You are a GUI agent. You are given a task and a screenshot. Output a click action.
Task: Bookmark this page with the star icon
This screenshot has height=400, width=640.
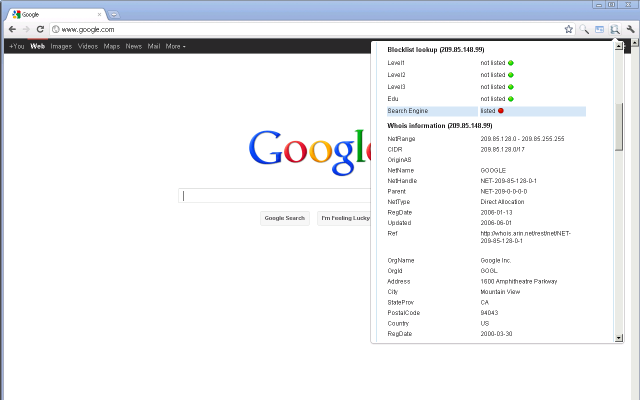click(569, 29)
